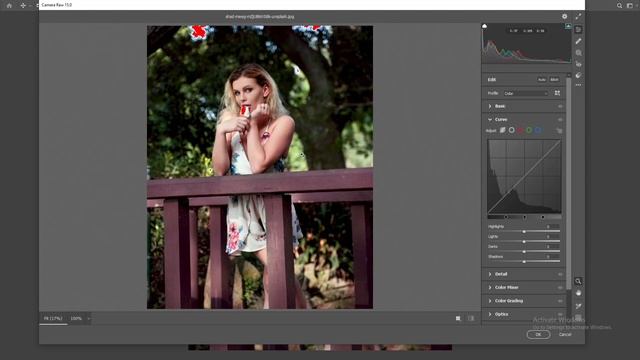This screenshot has height=360, width=640.
Task: Click the tone curve graph
Action: (524, 176)
